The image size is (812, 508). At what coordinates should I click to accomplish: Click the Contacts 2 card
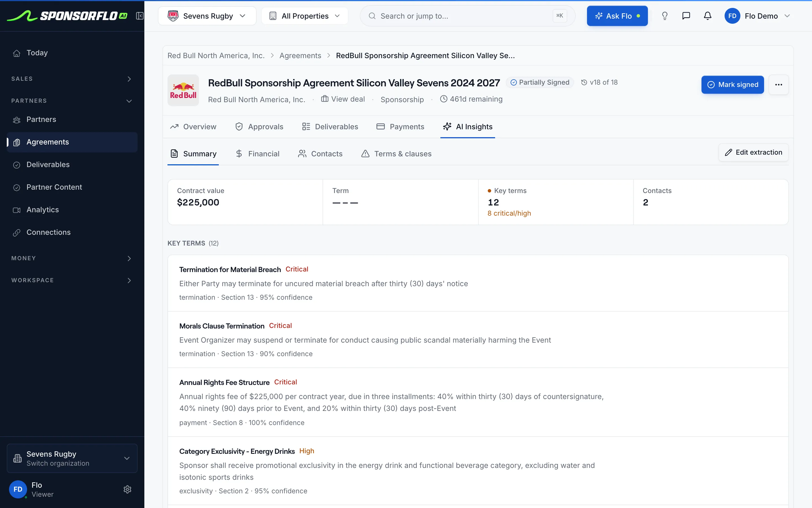711,202
